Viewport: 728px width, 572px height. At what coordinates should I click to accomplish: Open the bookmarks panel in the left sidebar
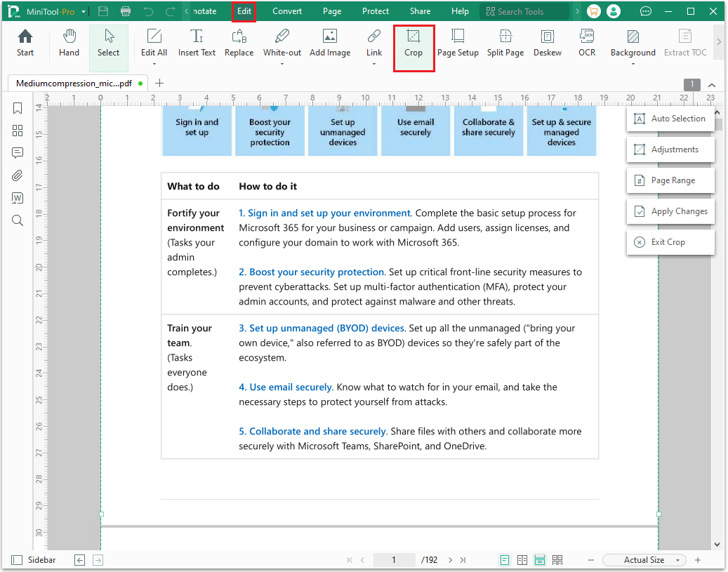pyautogui.click(x=18, y=108)
